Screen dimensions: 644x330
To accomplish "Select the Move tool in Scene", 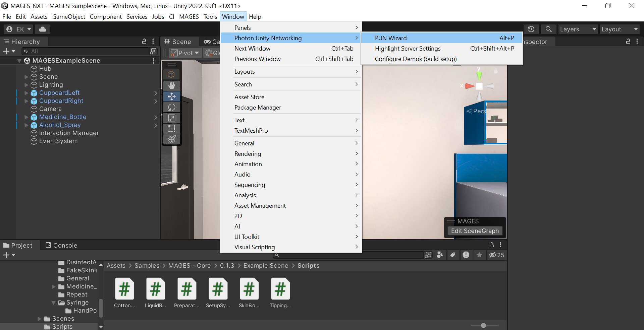I will pyautogui.click(x=172, y=96).
